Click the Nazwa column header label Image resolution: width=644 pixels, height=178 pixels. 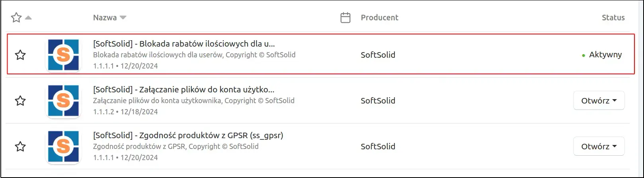point(105,18)
